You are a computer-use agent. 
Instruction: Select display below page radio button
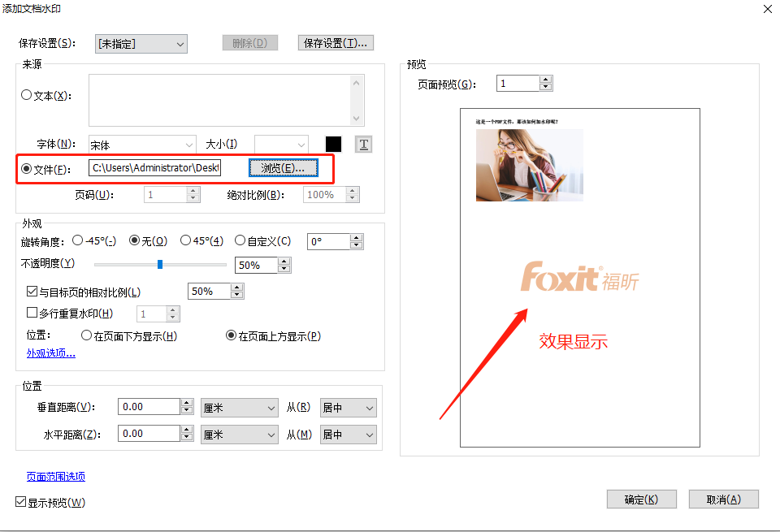coord(86,335)
